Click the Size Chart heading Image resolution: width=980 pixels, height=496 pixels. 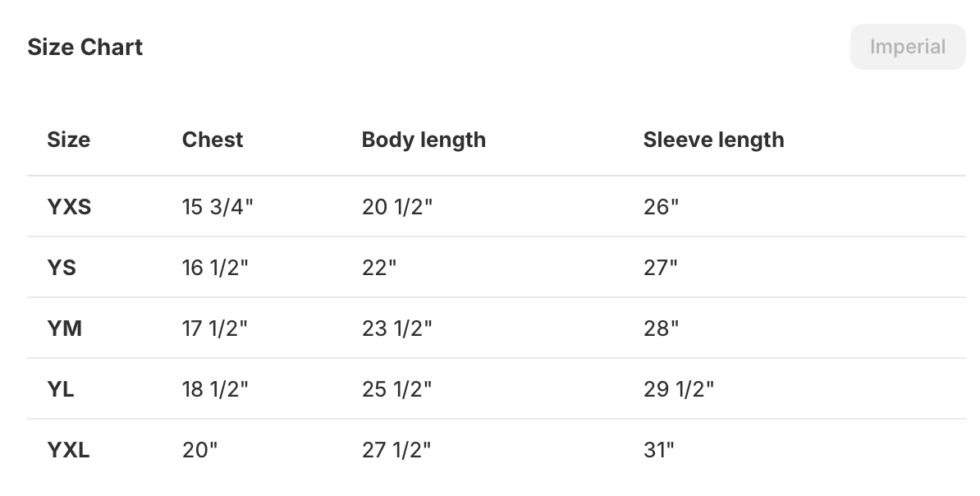pos(85,47)
